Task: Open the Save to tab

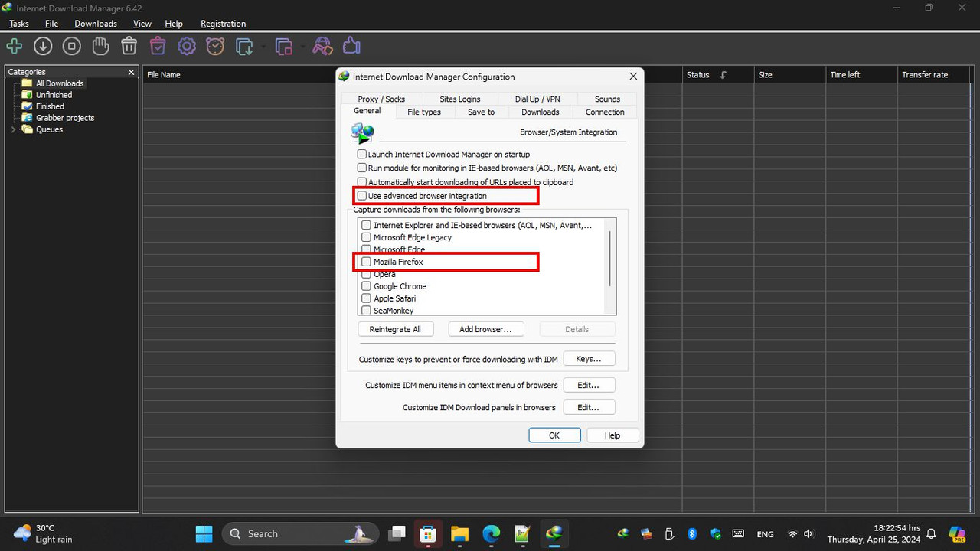Action: pos(481,112)
